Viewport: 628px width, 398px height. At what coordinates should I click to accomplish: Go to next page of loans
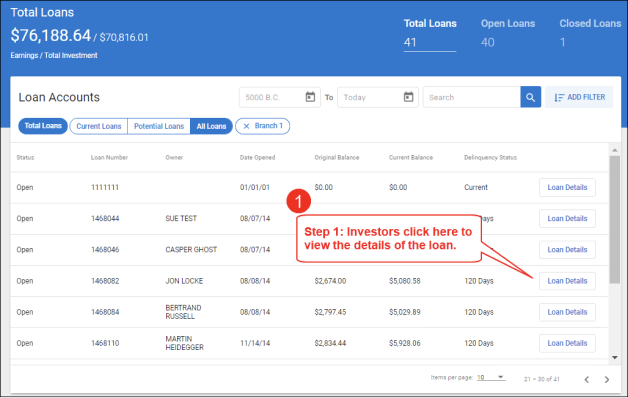tap(607, 379)
